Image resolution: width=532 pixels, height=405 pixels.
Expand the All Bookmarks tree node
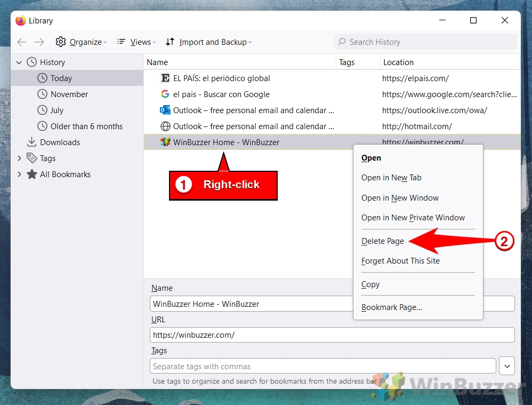point(19,174)
